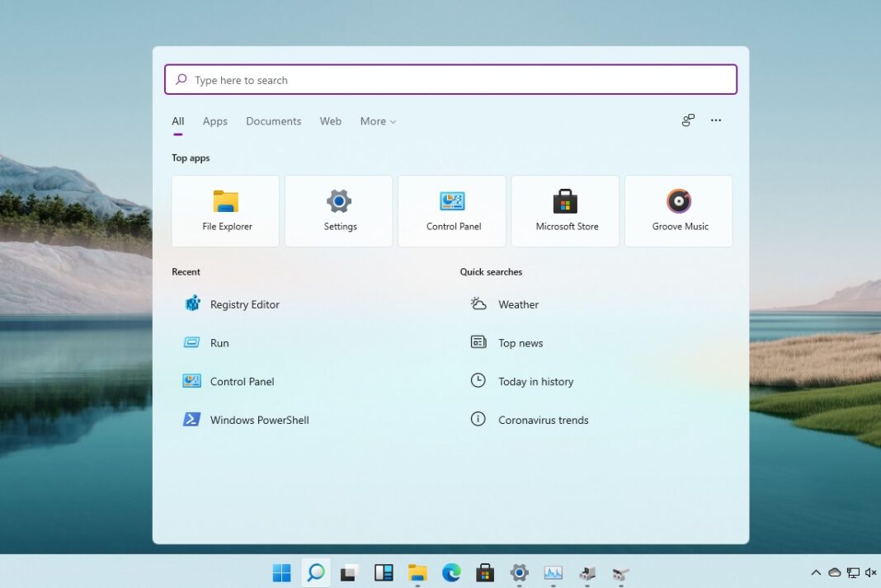The image size is (881, 588).
Task: Open Control Panel from Top apps
Action: click(451, 210)
